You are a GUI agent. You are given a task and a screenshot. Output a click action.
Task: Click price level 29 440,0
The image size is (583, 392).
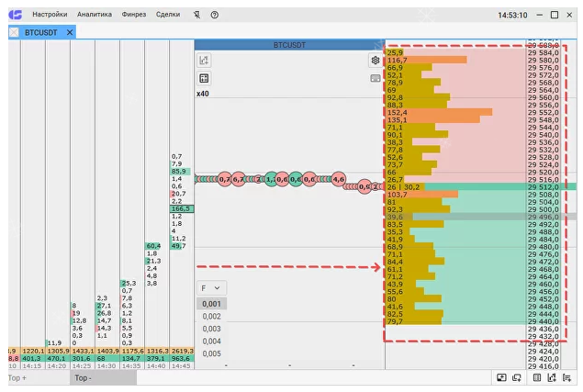[544, 321]
